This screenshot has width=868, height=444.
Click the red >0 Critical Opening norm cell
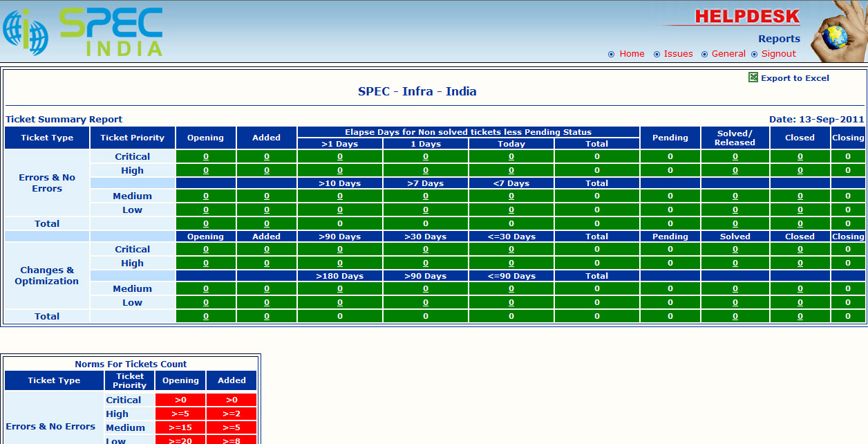(180, 400)
